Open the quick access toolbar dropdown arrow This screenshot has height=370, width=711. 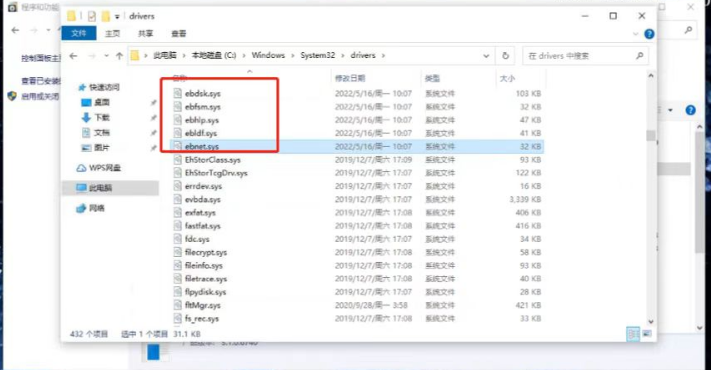click(117, 17)
